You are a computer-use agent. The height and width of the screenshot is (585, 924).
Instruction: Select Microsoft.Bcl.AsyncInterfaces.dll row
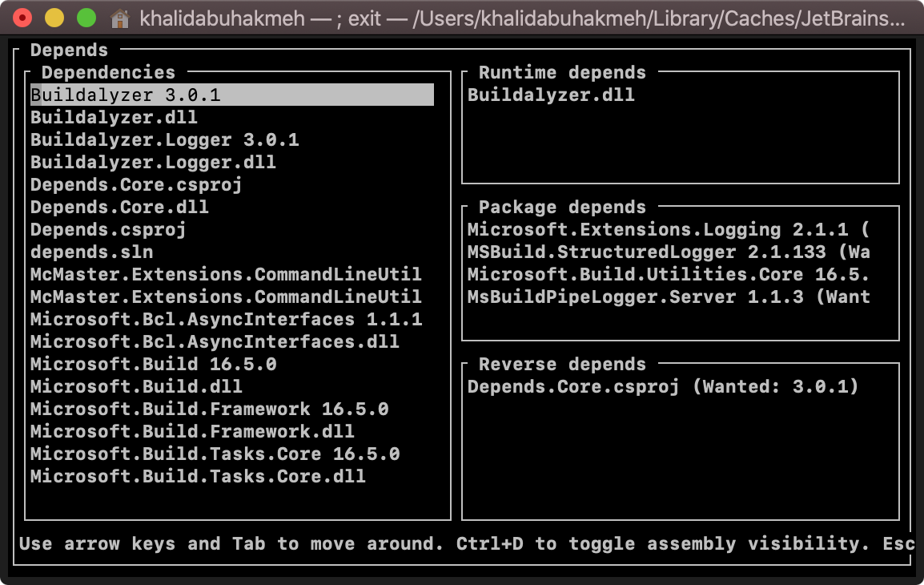pyautogui.click(x=215, y=341)
